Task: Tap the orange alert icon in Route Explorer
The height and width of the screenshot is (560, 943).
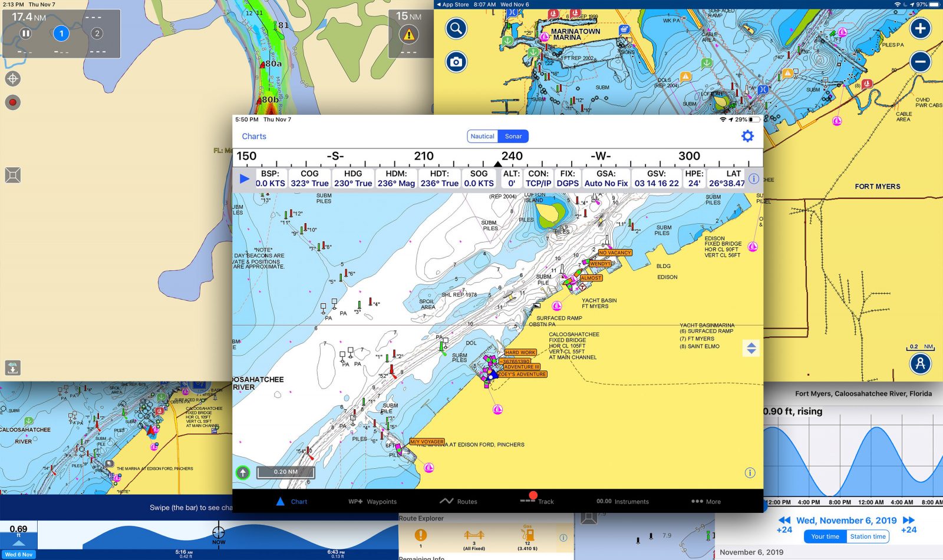Action: (x=420, y=535)
